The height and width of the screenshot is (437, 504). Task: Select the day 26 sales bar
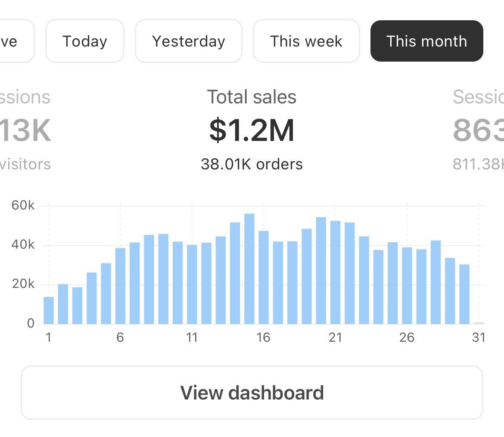coord(407,285)
